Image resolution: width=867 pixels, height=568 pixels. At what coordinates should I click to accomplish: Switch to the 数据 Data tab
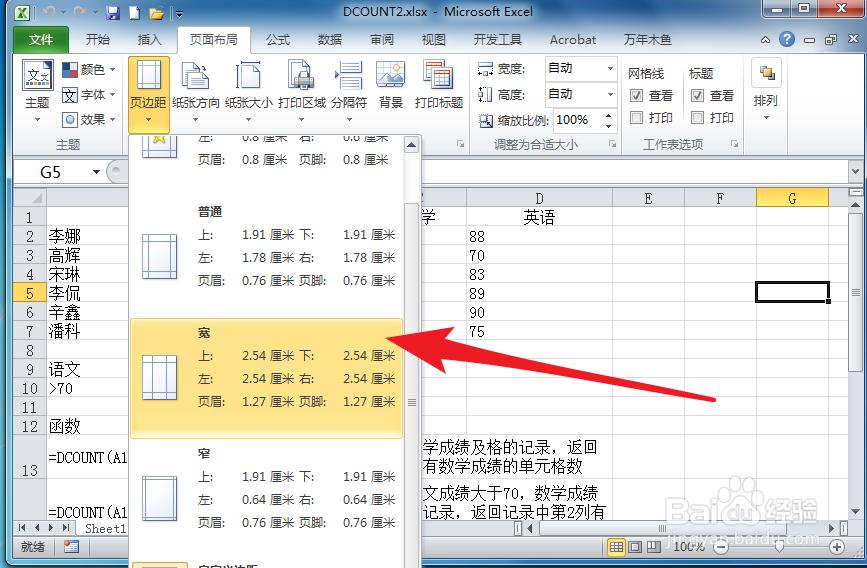click(x=330, y=40)
